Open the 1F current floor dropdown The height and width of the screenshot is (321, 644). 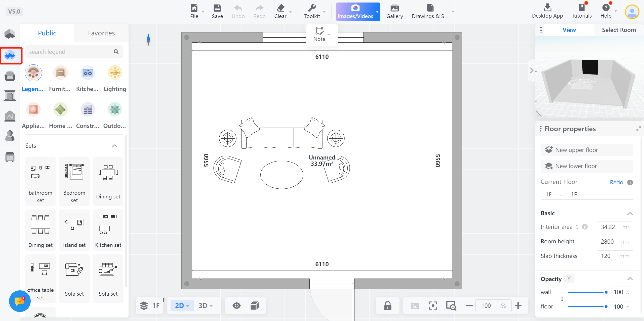pyautogui.click(x=553, y=194)
